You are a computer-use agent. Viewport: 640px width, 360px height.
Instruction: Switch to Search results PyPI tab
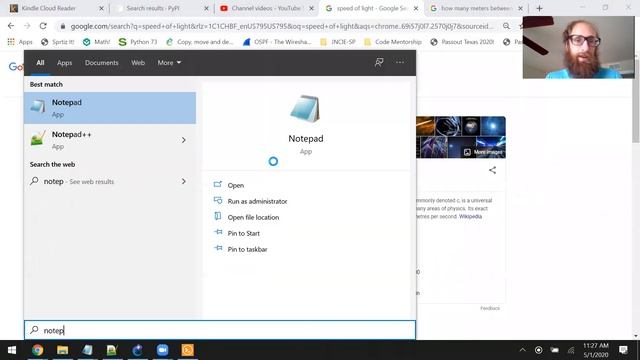153,8
